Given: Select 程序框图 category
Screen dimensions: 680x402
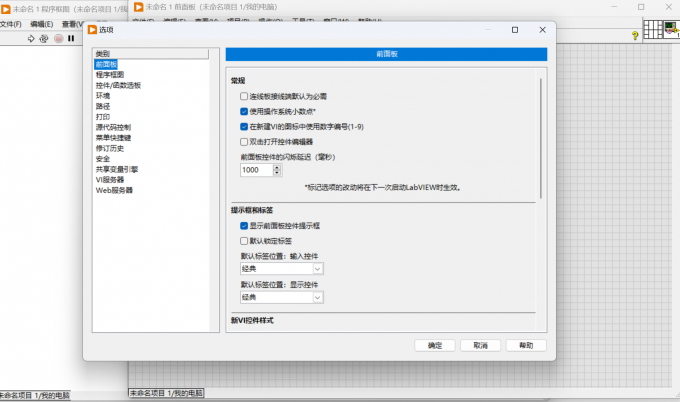Looking at the screenshot, I should coord(110,75).
